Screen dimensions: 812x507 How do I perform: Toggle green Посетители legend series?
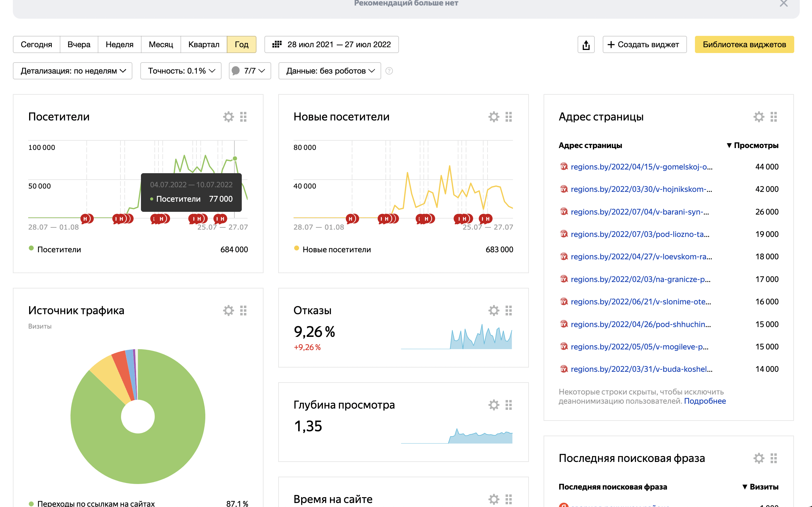coord(55,250)
